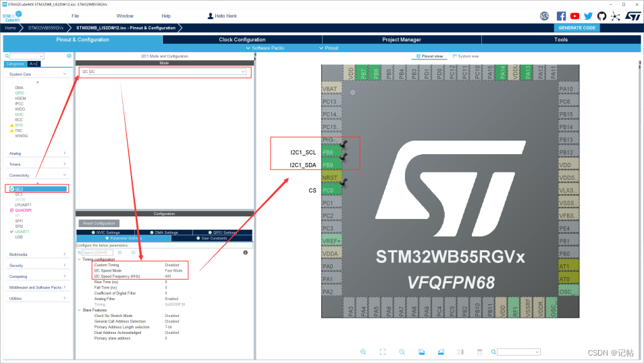Open the ST YouTube channel icon

(574, 16)
